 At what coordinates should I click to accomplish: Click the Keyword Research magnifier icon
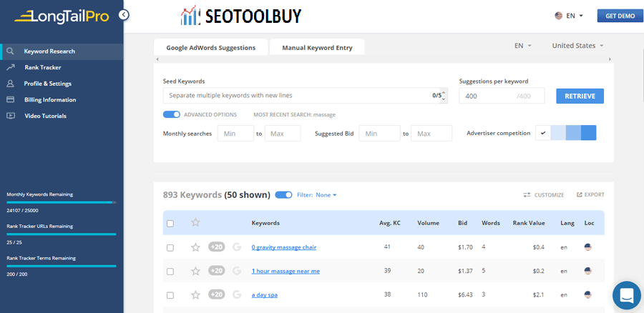(x=11, y=51)
